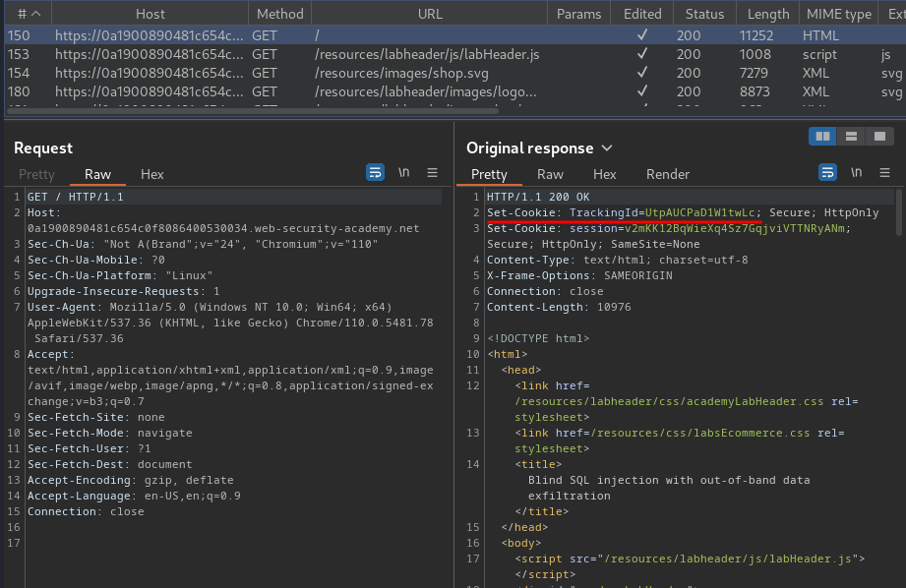This screenshot has height=588, width=906.
Task: Click the js extension cell in row 153
Action: tap(885, 54)
